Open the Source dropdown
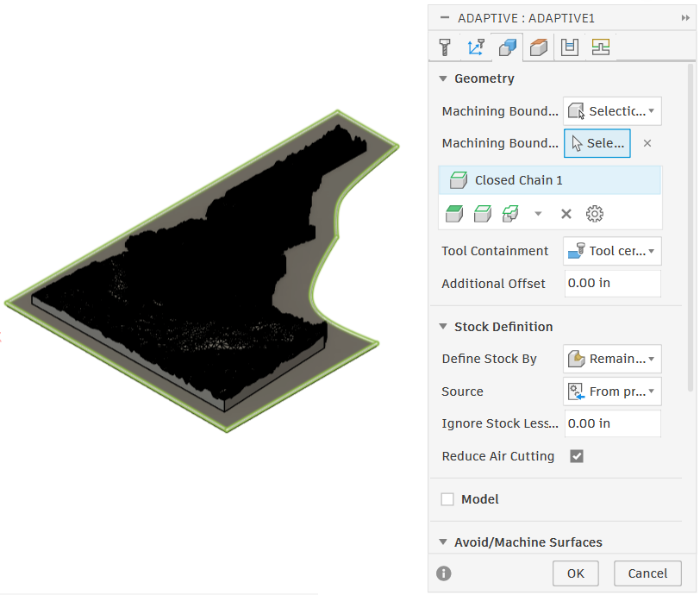This screenshot has width=700, height=595. point(612,391)
